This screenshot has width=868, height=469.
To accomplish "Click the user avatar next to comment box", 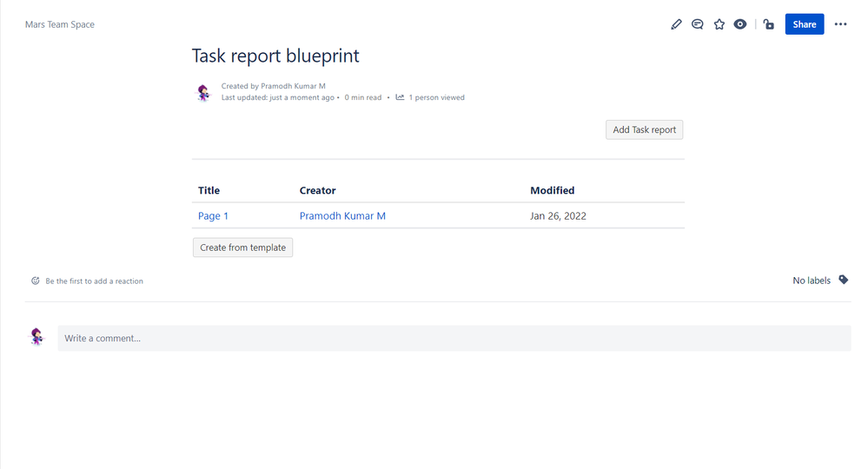I will coord(36,336).
